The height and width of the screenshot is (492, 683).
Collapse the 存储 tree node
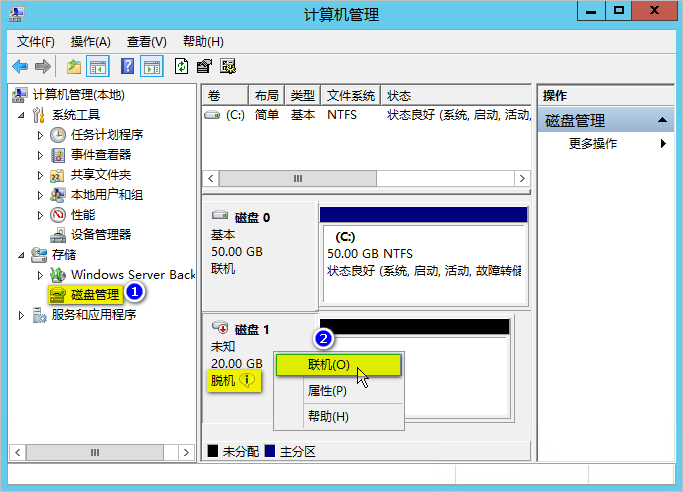point(20,255)
